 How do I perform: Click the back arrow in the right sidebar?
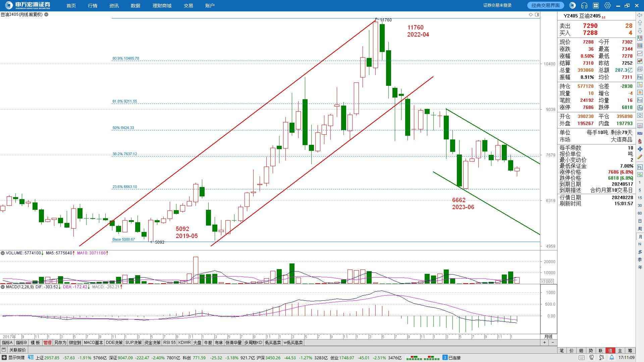[x=640, y=16]
